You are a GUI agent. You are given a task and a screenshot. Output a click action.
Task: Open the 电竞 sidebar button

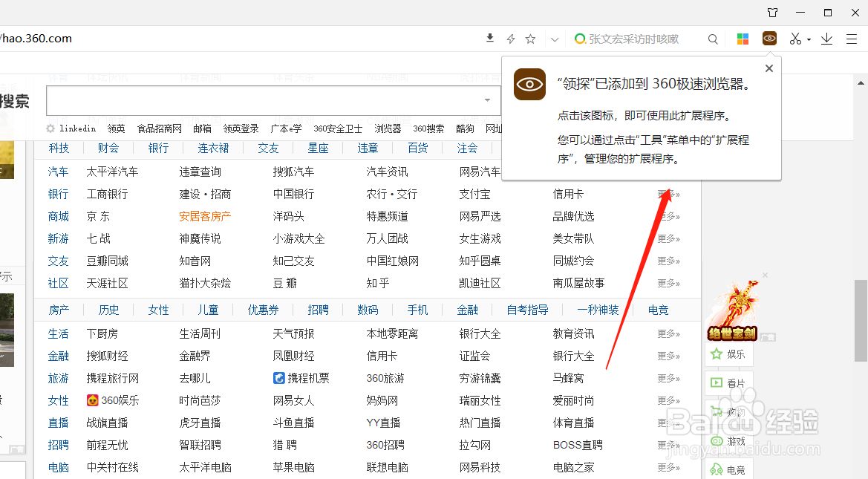pyautogui.click(x=728, y=469)
